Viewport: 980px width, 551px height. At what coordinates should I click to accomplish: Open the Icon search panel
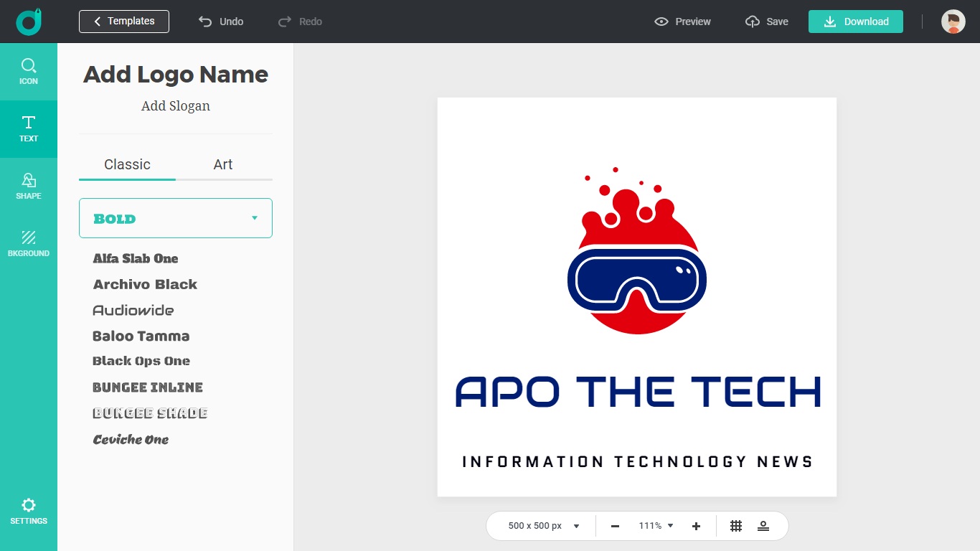[29, 72]
